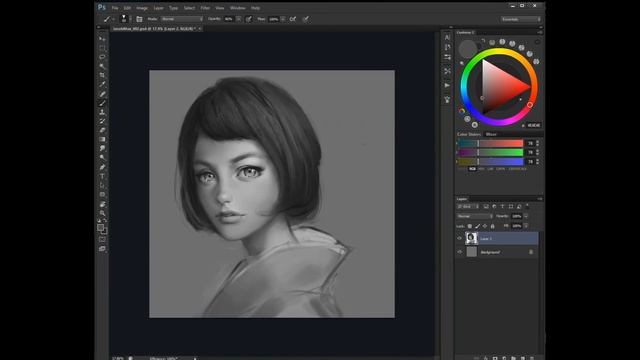Toggle pressure for opacity button
This screenshot has height=360, width=640.
pos(249,19)
